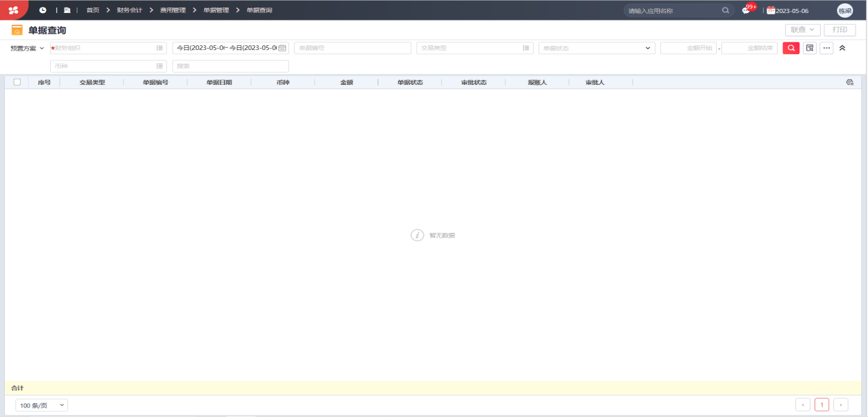Click the 搜索 input field
The width and height of the screenshot is (868, 417).
click(230, 66)
